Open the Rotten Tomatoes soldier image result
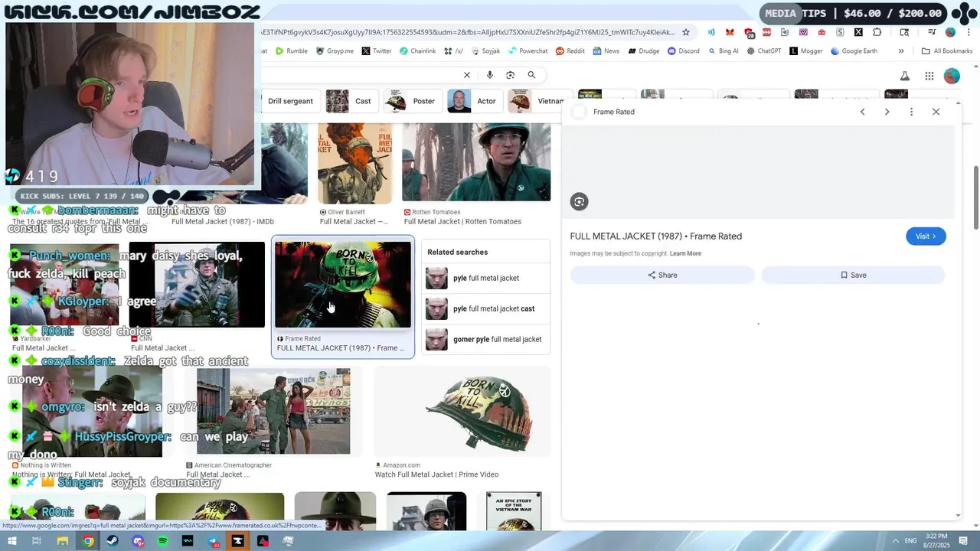Viewport: 980px width, 551px height. coord(476,162)
